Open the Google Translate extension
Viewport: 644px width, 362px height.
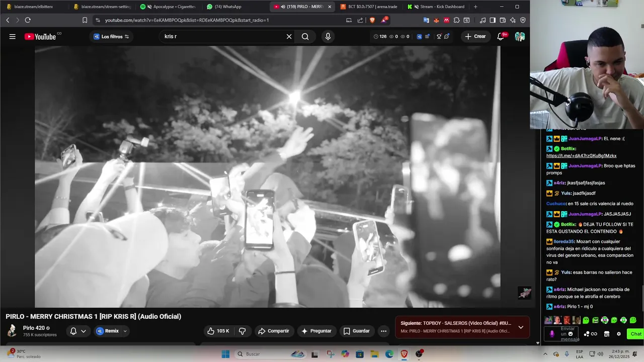click(x=426, y=20)
